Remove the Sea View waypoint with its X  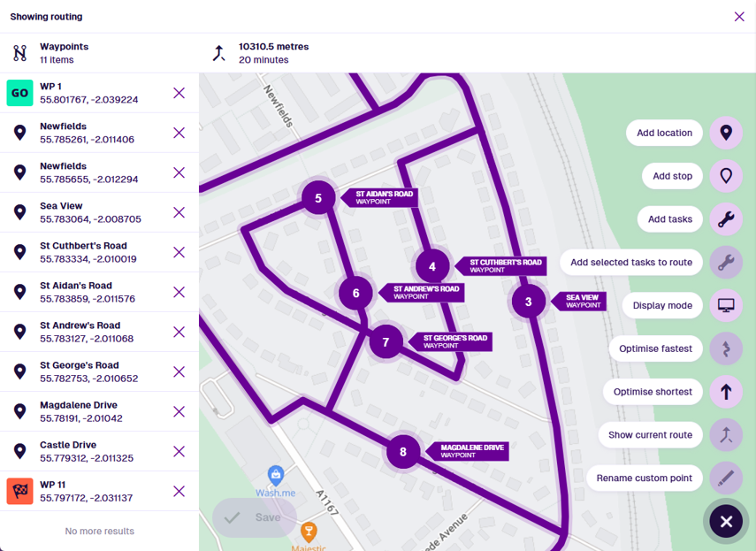(180, 212)
